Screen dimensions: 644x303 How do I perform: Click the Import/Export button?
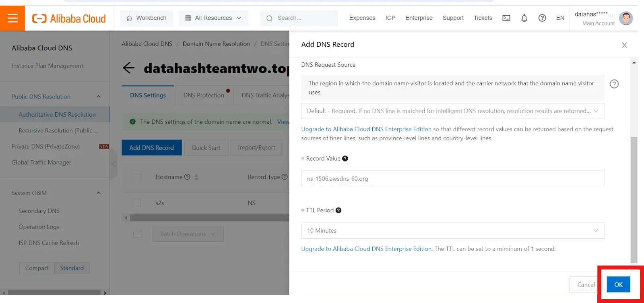click(x=257, y=148)
